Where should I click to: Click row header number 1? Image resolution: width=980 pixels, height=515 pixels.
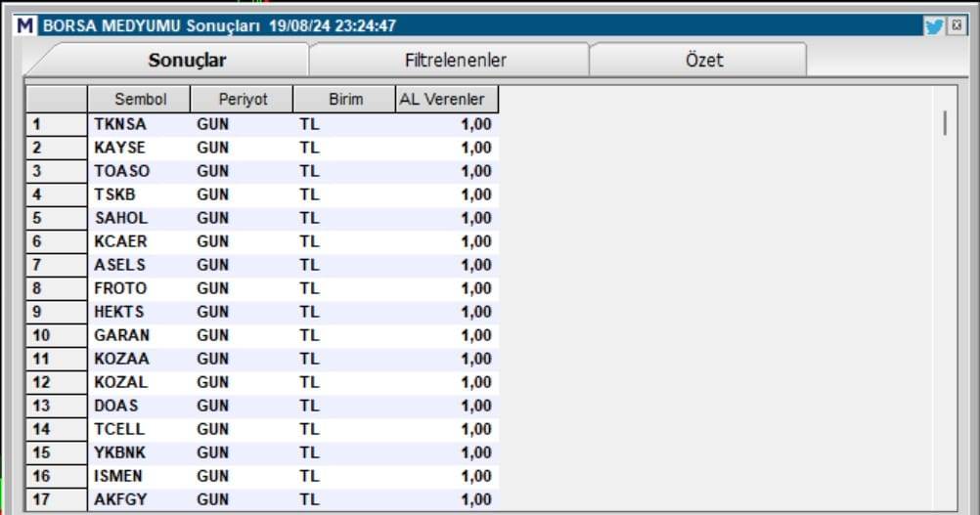point(57,124)
